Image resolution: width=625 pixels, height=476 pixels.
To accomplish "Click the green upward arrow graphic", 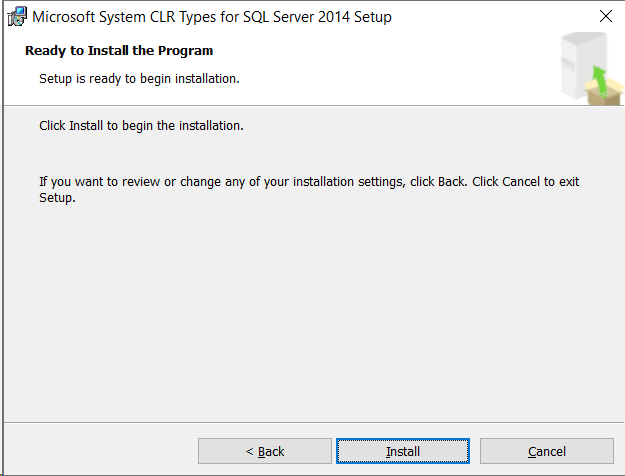I will coord(599,80).
